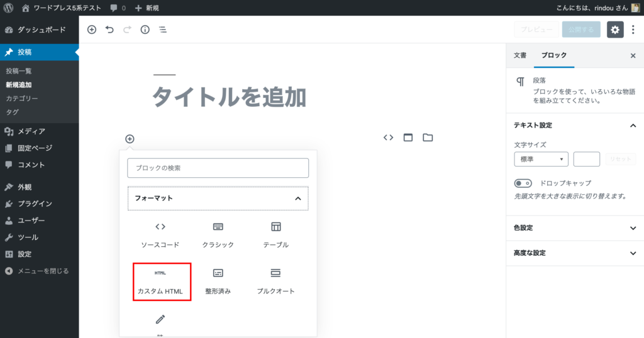Click the redo arrow
Screen dimensions: 644x338
coord(127,30)
